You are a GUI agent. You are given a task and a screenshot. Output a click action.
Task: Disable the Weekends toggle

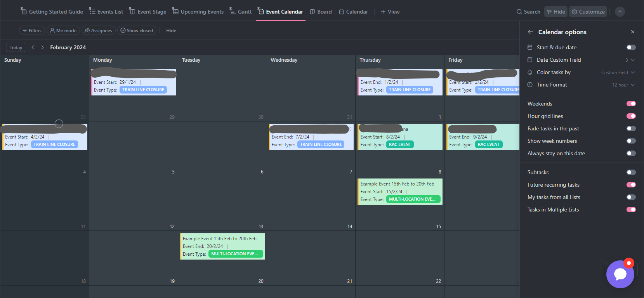pyautogui.click(x=631, y=104)
